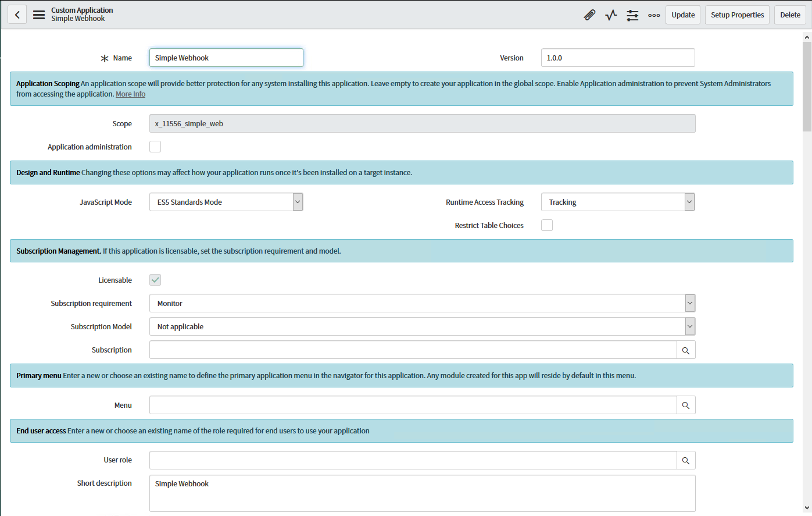Open the Menu reference lookup icon
Screen dimensions: 812x516
point(686,405)
